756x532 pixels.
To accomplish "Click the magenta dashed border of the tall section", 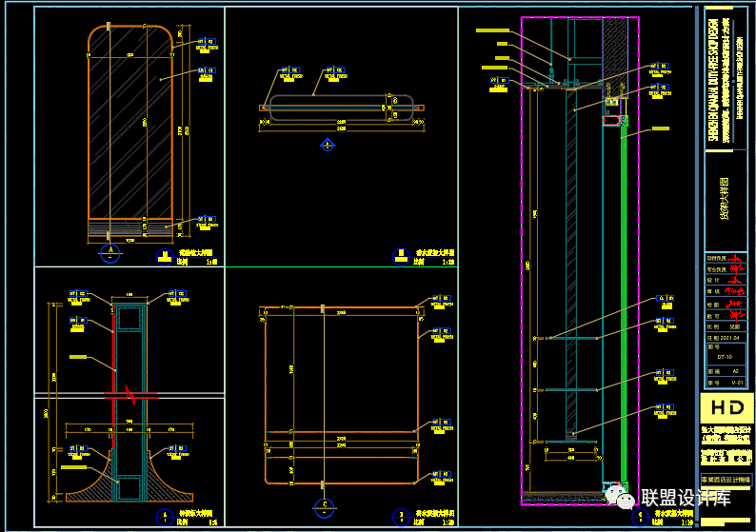I will click(x=638, y=286).
